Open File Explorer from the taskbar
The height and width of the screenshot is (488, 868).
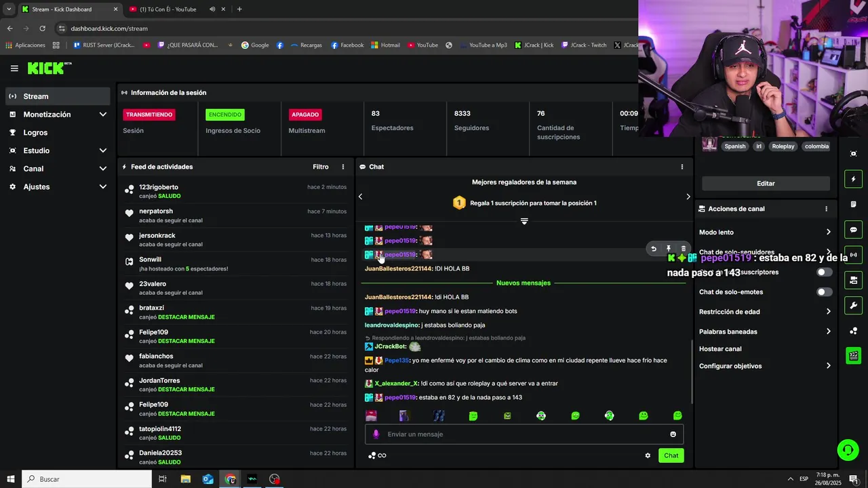pos(185,479)
